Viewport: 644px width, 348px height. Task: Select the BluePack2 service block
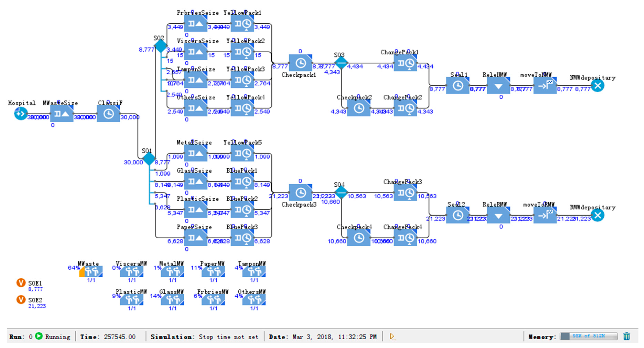242,210
